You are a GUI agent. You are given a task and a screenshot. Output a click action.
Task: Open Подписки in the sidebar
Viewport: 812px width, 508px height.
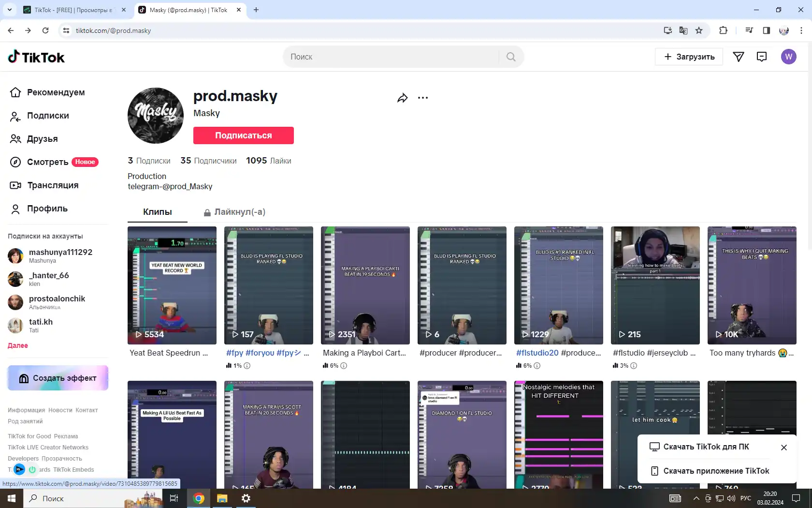coord(48,116)
